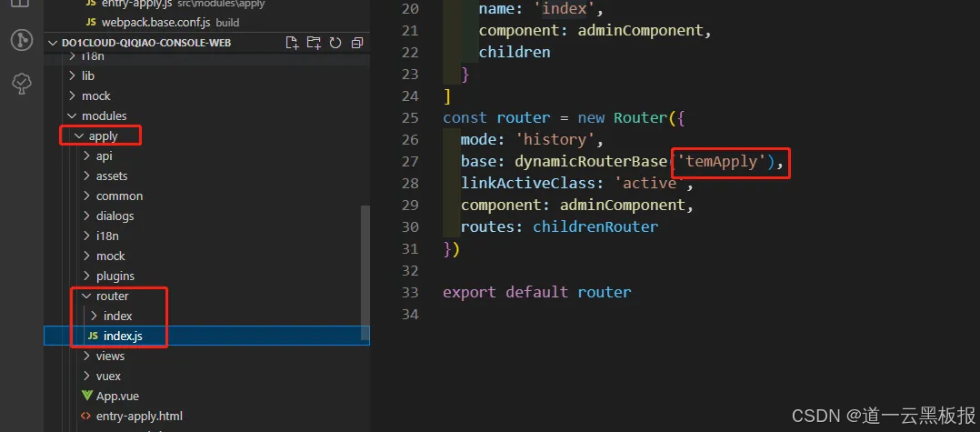Click the 'temApply' string in the code

coord(722,161)
